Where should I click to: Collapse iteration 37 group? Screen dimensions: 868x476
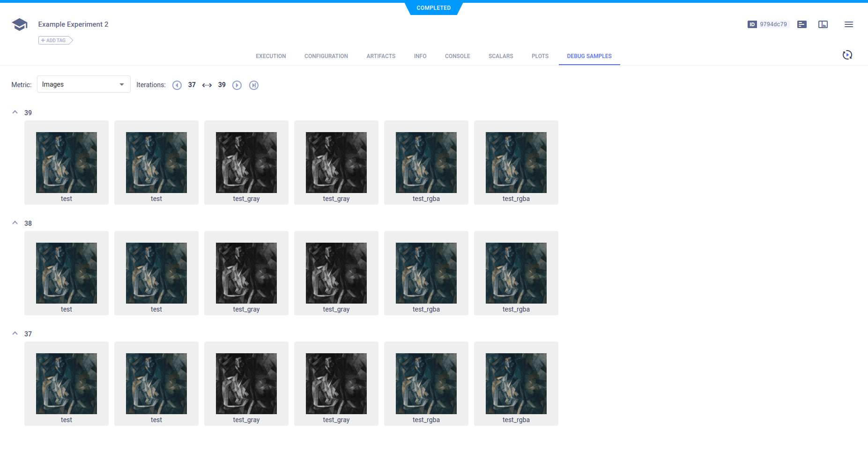15,333
